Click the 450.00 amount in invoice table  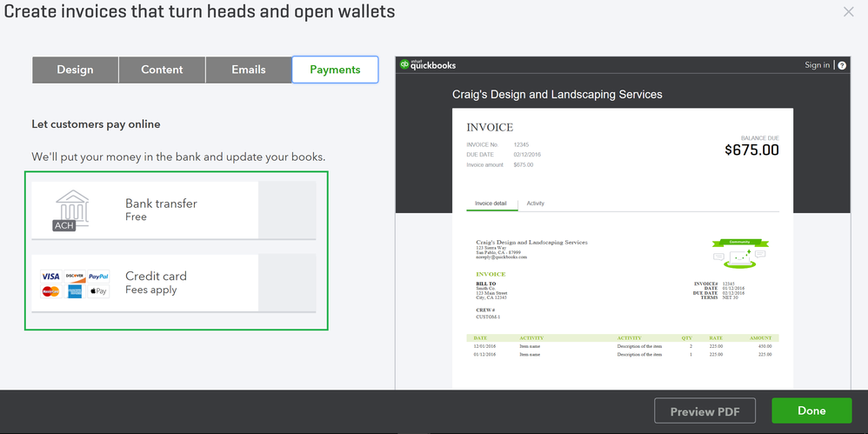coord(765,346)
